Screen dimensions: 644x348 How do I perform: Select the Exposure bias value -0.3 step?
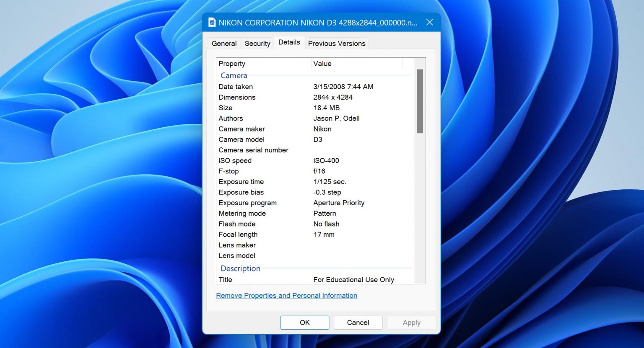pos(327,192)
